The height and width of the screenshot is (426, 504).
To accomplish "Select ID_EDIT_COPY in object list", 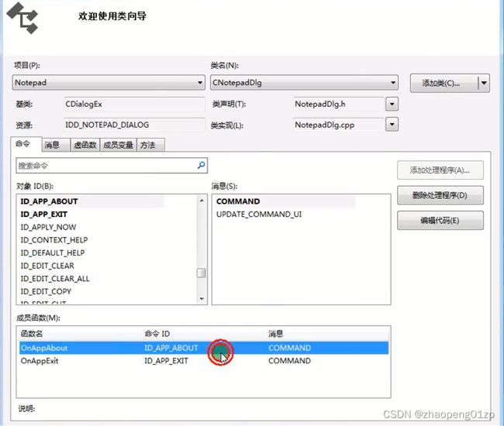I will 46,291.
